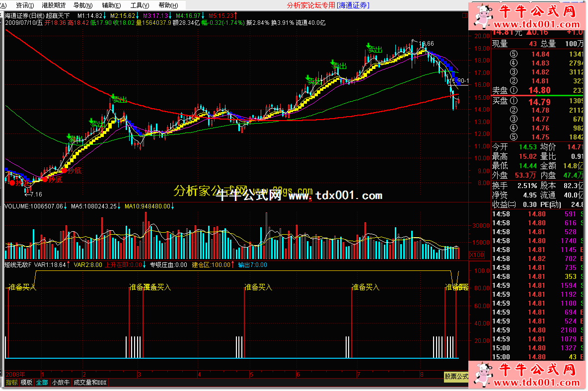The height and width of the screenshot is (391, 588).
Task: Click month 3 marker on the time axis
Action: 139,374
